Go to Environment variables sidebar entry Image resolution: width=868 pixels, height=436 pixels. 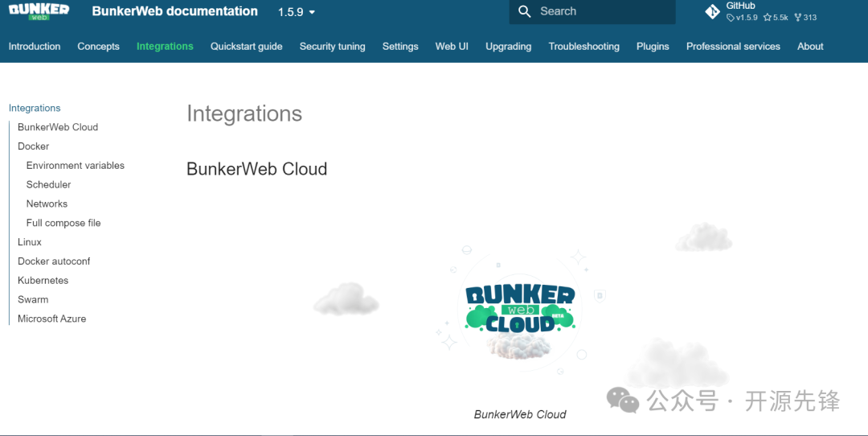point(76,165)
